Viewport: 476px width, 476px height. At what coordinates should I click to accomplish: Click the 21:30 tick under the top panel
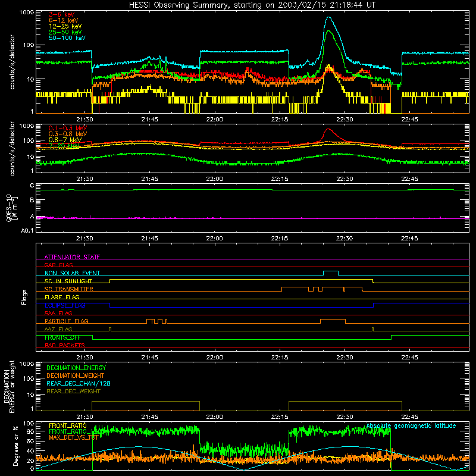[x=84, y=120]
